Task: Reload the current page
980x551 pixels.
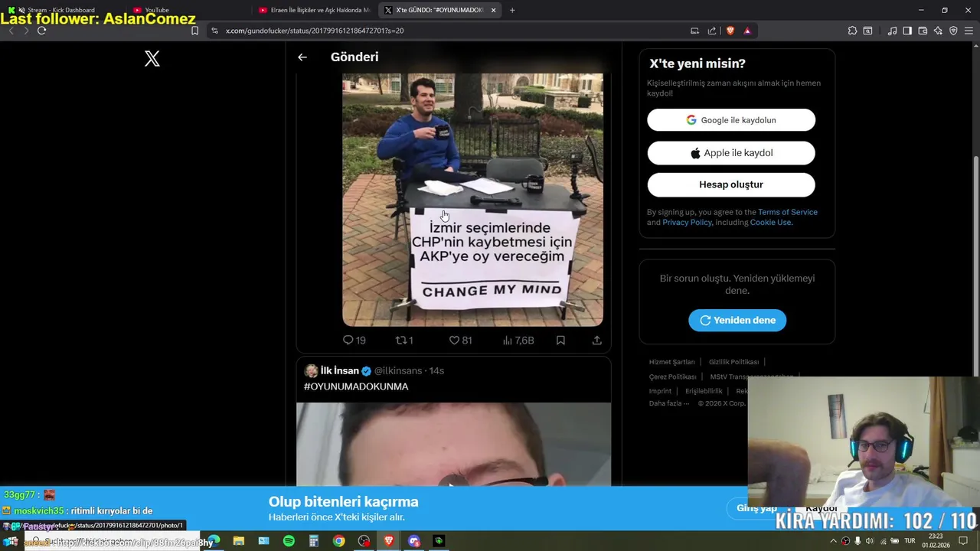Action: click(41, 31)
